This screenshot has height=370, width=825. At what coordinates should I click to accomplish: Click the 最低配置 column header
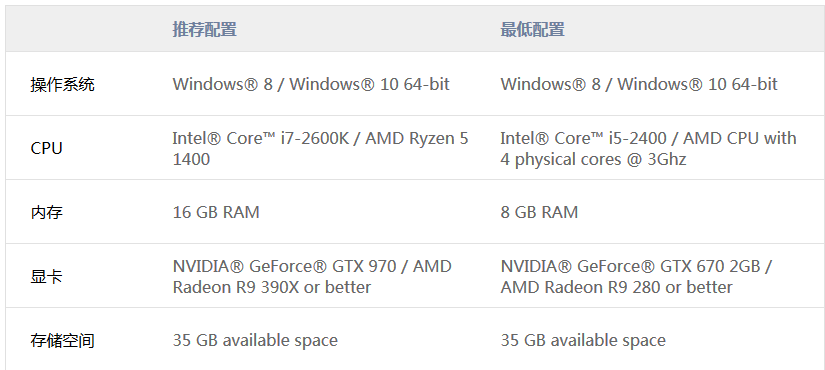[x=532, y=29]
